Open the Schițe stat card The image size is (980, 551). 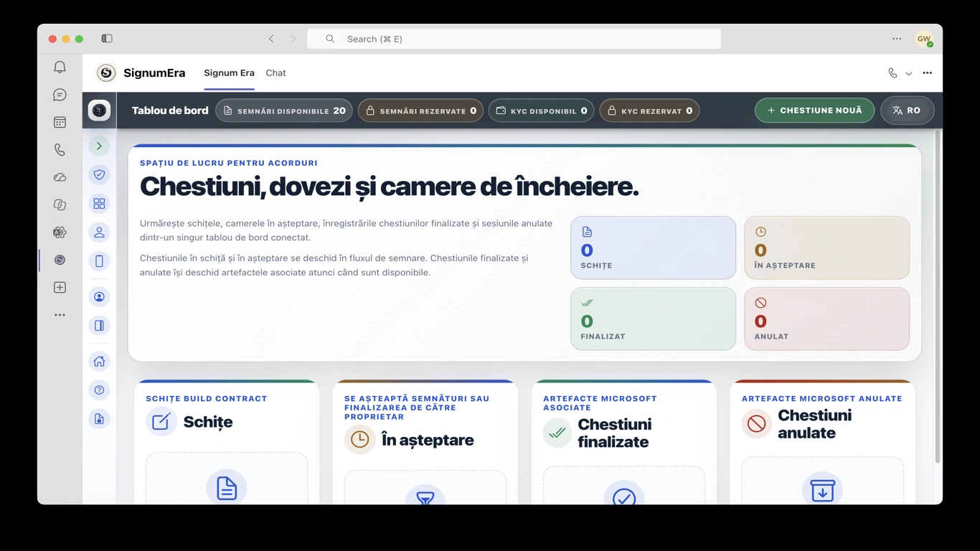(x=653, y=248)
